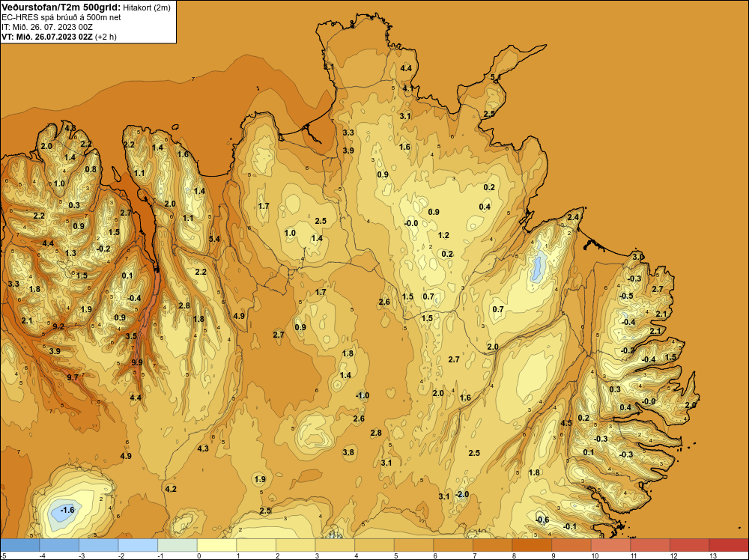Click the 4.5 temperature value on the map
749x560 pixels.
[x=566, y=423]
